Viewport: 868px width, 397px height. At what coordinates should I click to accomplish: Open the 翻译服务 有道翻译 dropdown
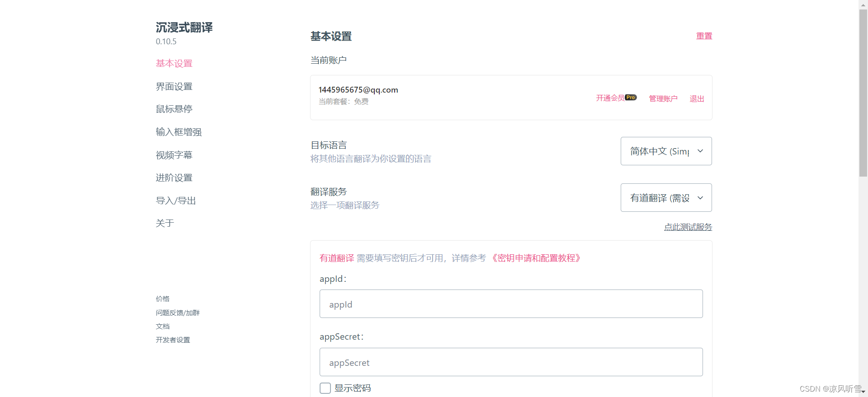pyautogui.click(x=666, y=198)
